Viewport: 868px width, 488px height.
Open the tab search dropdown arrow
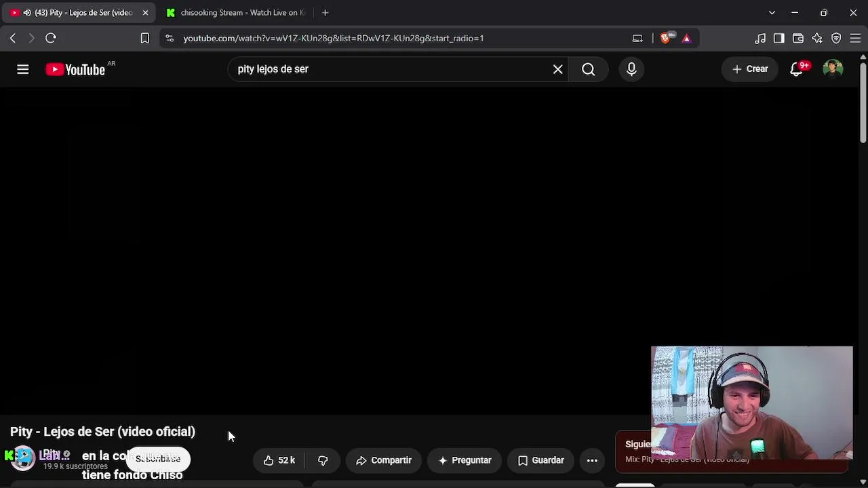tap(772, 13)
